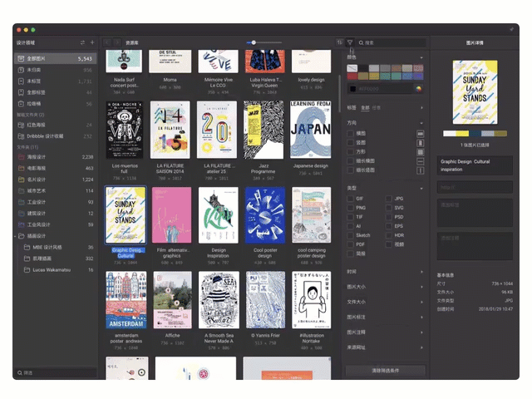Select the Japanese design JAPAN thumbnail
The height and width of the screenshot is (399, 532).
pyautogui.click(x=310, y=130)
